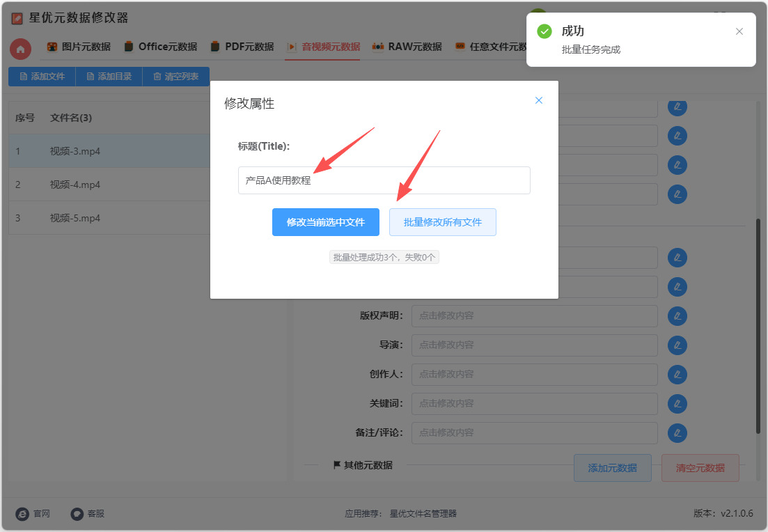This screenshot has height=532, width=768.
Task: Select file row 视频-3.mp4
Action: click(110, 151)
